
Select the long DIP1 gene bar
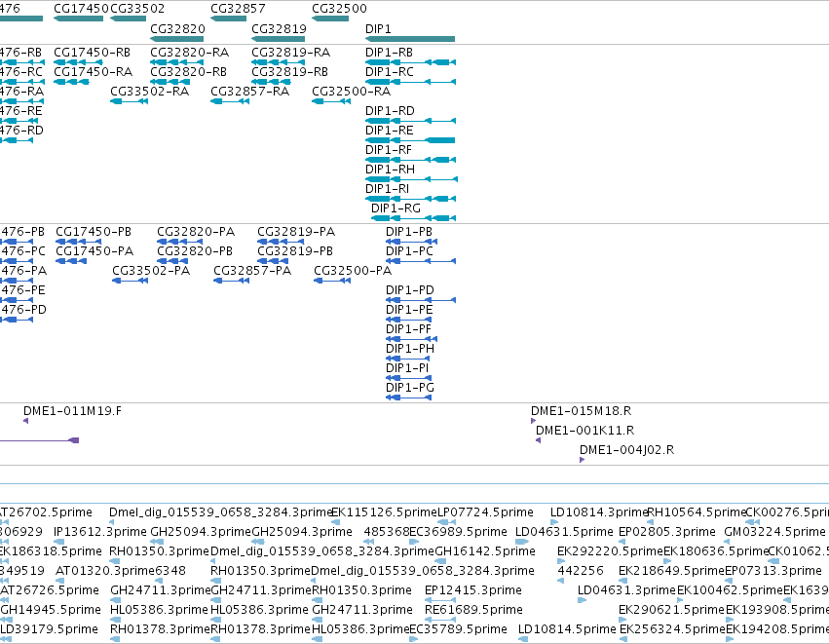(410, 39)
